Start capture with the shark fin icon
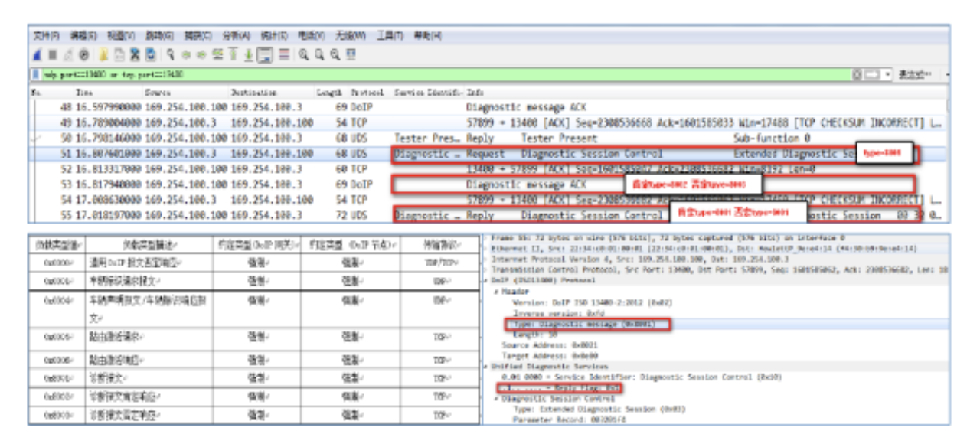980x444 pixels. 38,54
